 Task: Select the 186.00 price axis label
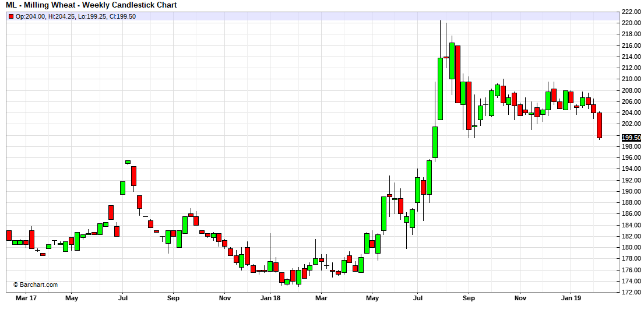tap(631, 213)
